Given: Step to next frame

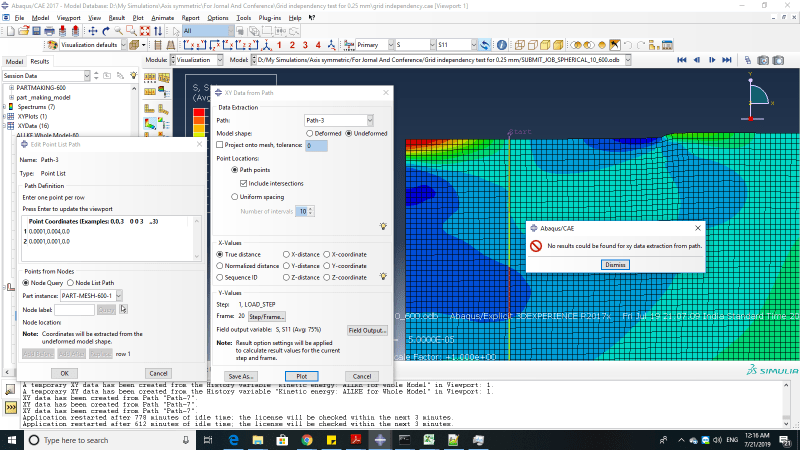Looking at the screenshot, I should point(712,60).
